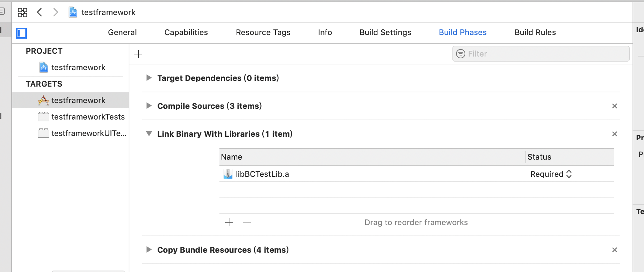Go back with the left chevron
Image resolution: width=644 pixels, height=272 pixels.
39,12
